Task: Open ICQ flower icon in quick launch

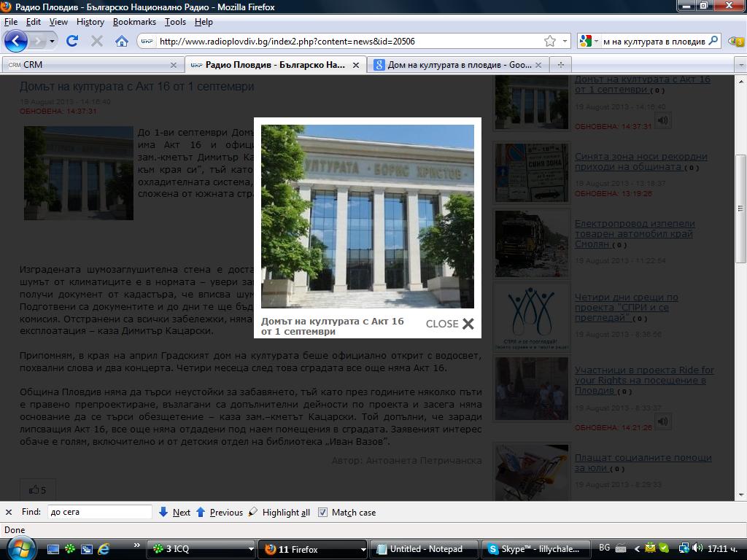Action: pyautogui.click(x=69, y=549)
